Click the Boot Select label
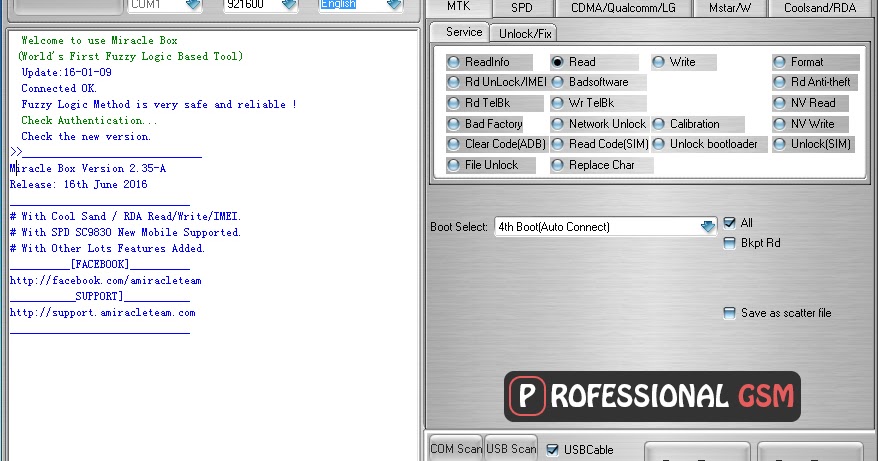 (459, 227)
